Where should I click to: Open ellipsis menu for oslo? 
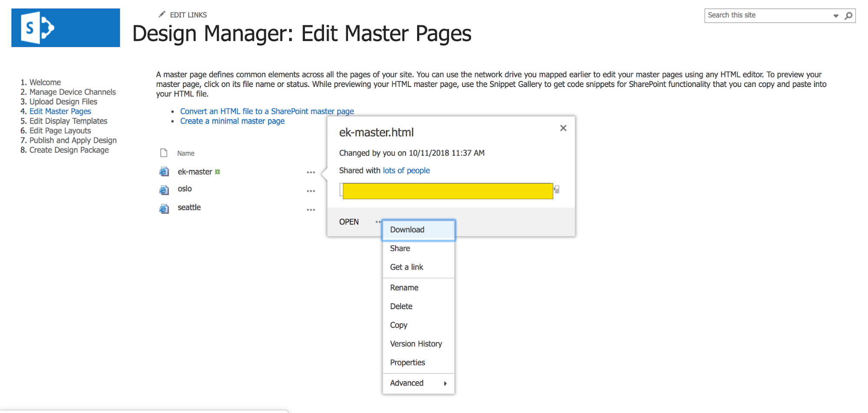click(x=311, y=191)
